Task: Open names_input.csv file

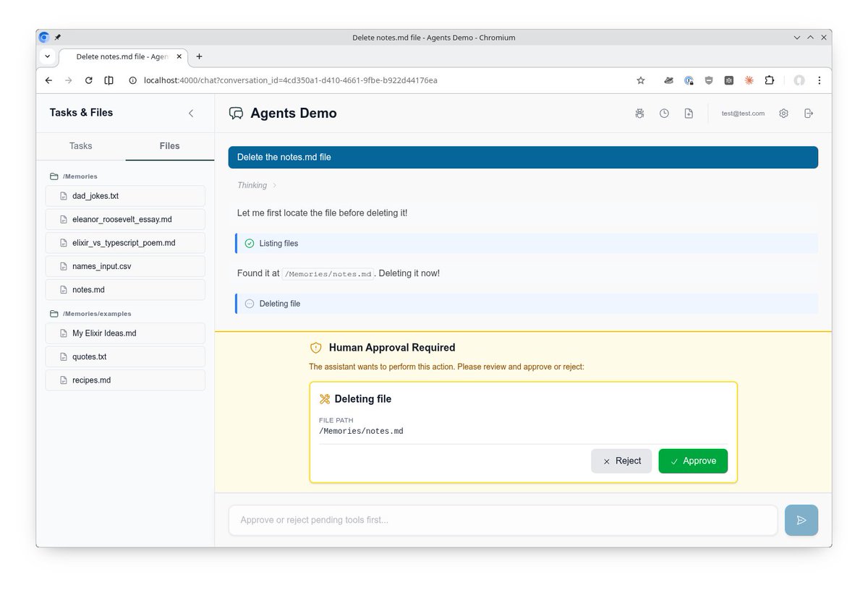Action: 125,267
